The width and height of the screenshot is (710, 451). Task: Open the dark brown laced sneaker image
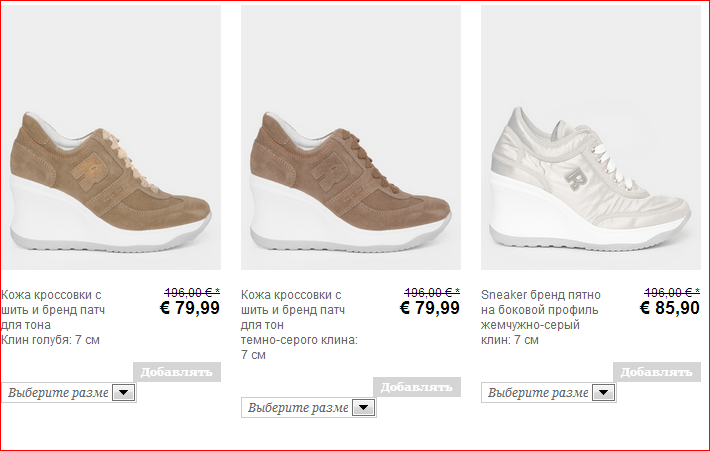351,138
